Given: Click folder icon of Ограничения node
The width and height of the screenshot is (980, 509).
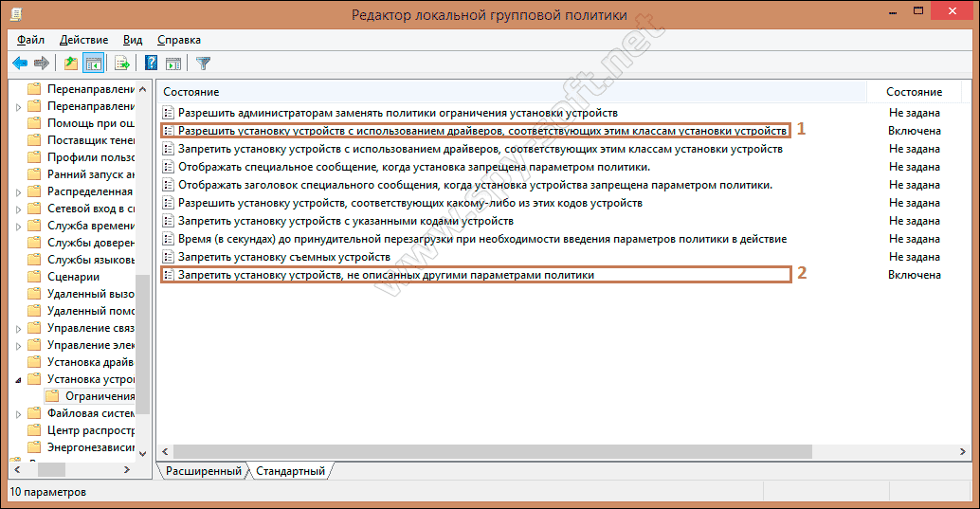Looking at the screenshot, I should coord(52,396).
